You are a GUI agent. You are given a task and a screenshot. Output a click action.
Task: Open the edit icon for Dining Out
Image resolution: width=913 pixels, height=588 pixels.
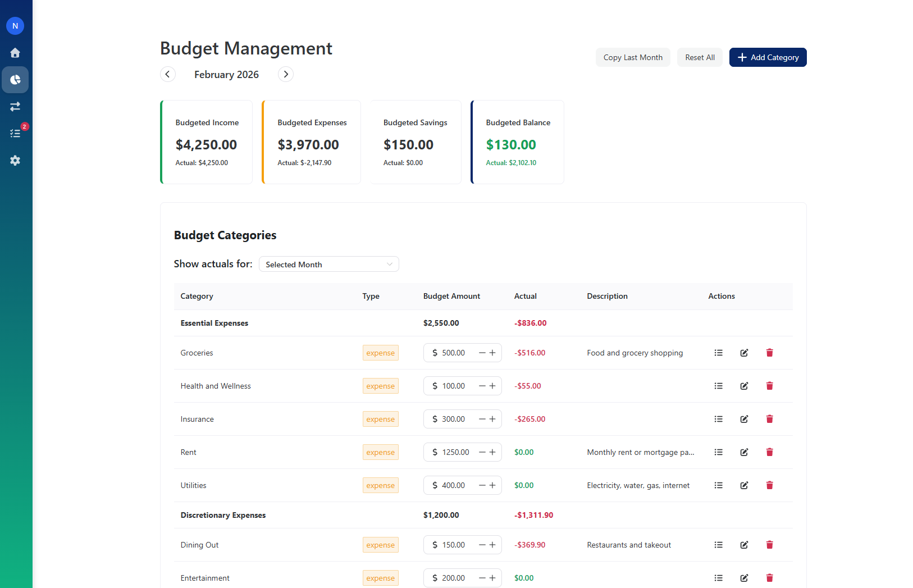click(744, 545)
